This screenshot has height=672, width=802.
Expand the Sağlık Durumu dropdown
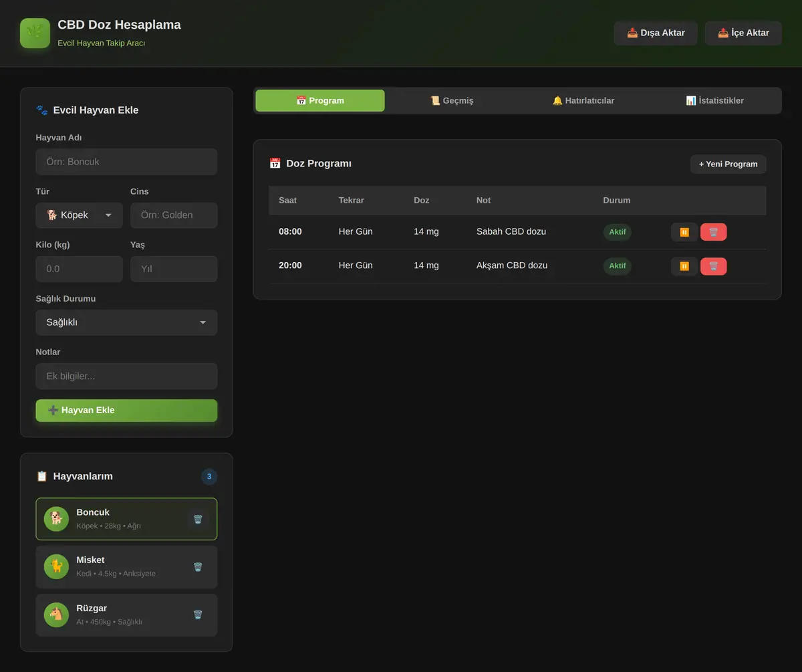click(x=126, y=322)
